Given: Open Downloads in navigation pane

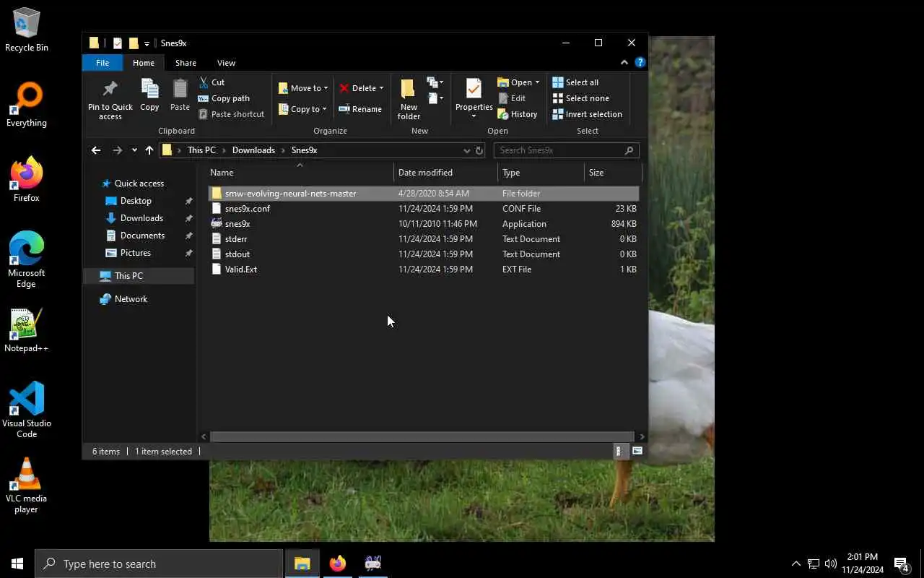Looking at the screenshot, I should [141, 218].
